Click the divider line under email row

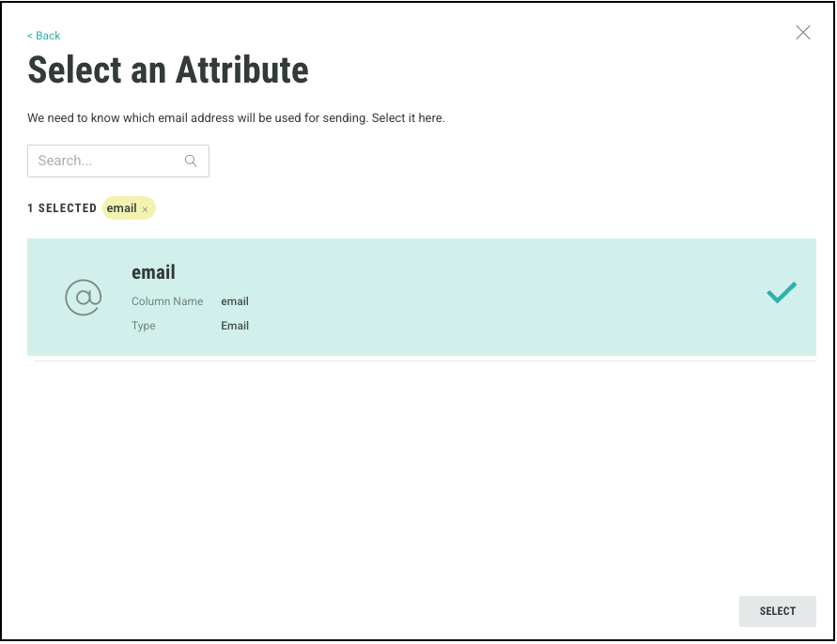425,360
